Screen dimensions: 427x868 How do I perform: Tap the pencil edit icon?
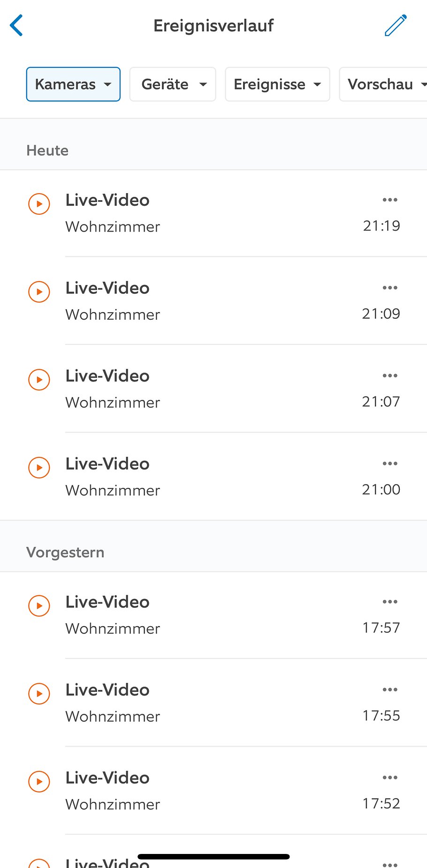396,25
